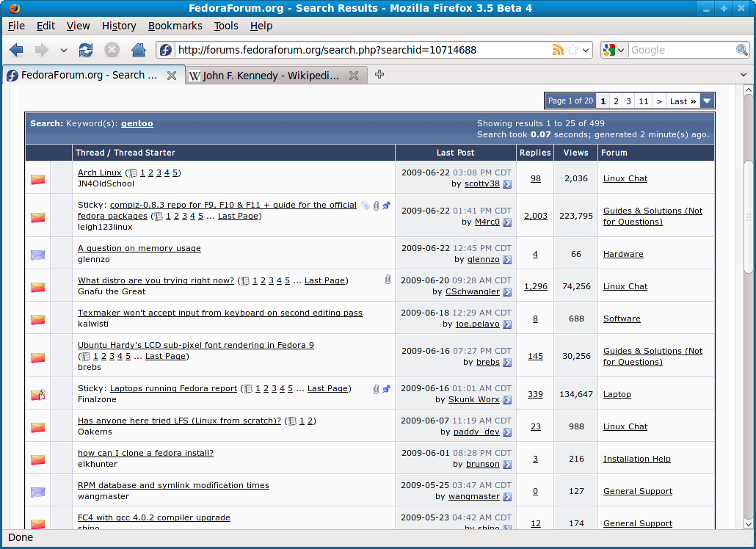Jump to last post by M4rc0

pos(507,222)
